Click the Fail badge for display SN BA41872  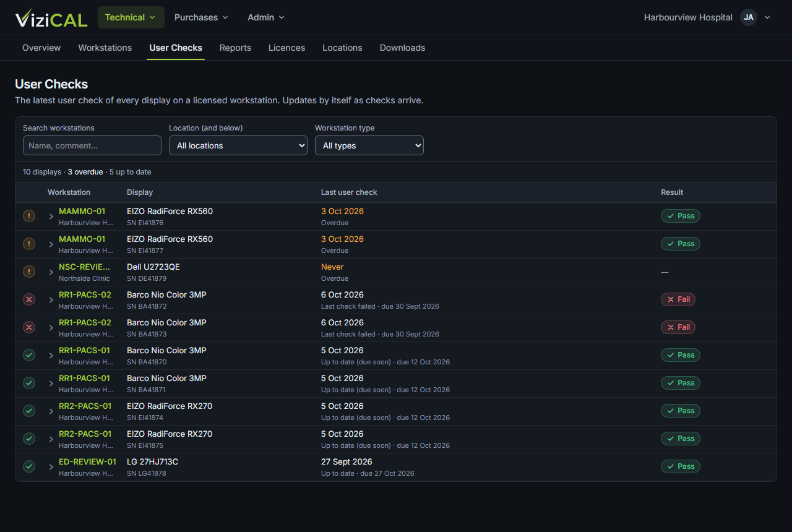click(x=678, y=299)
